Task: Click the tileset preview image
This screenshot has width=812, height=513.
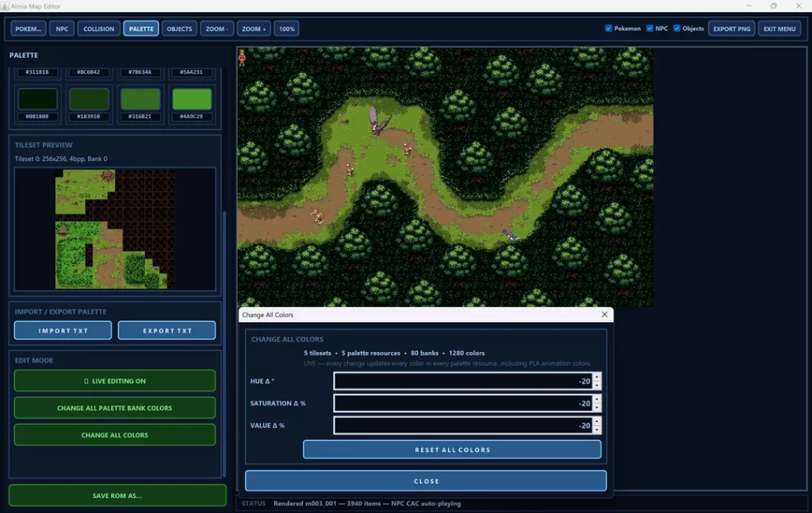Action: click(x=115, y=229)
